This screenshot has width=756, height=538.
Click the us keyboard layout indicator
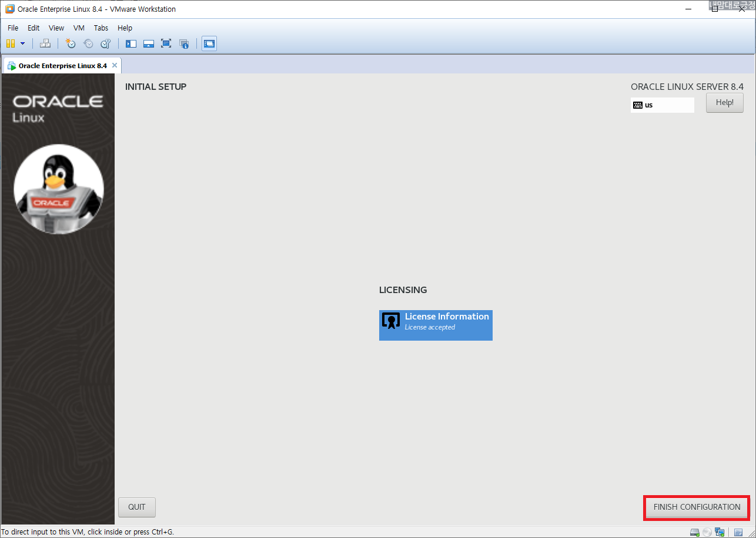pos(662,105)
